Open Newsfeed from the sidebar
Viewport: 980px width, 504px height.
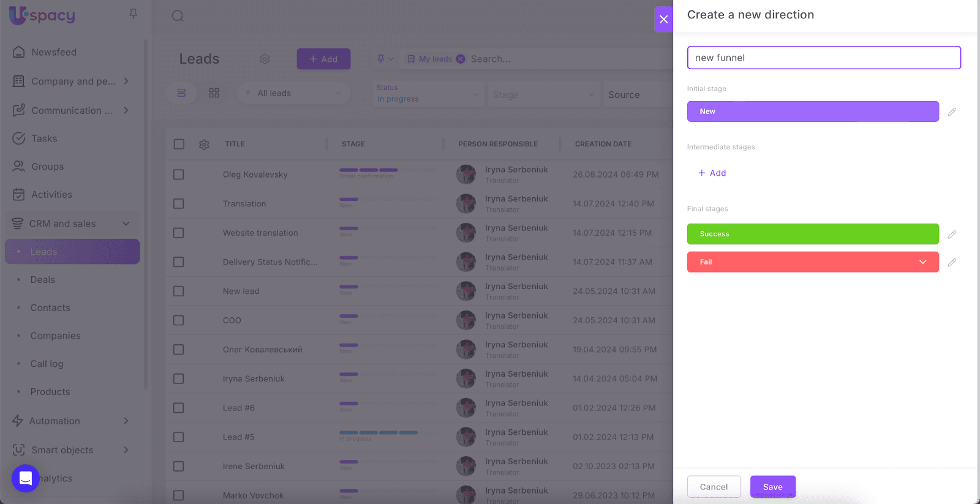pos(54,52)
